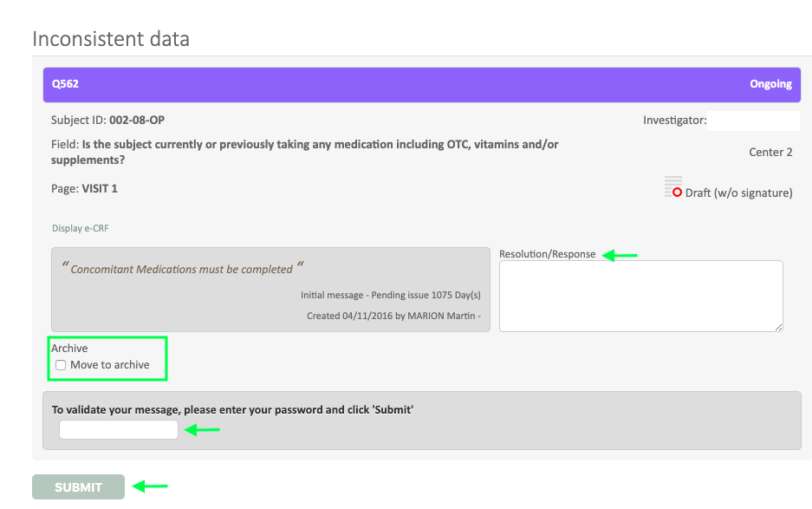The image size is (812, 509).
Task: Focus the password input field
Action: [x=119, y=429]
